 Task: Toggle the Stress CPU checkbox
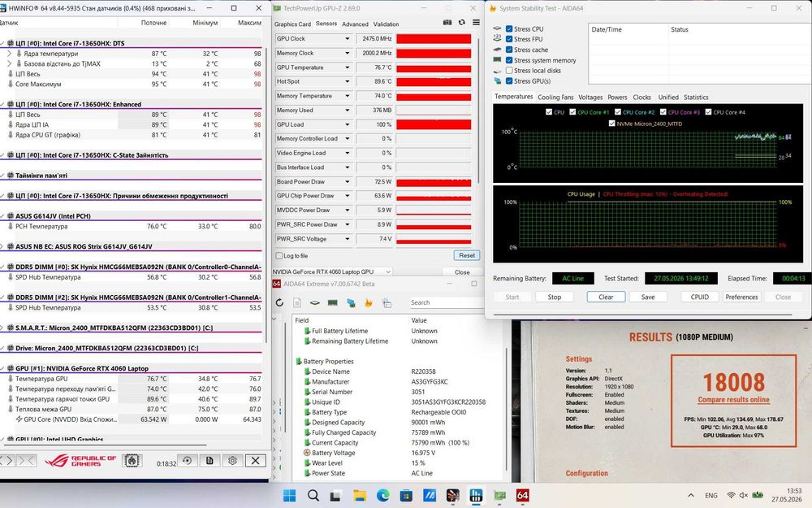509,29
